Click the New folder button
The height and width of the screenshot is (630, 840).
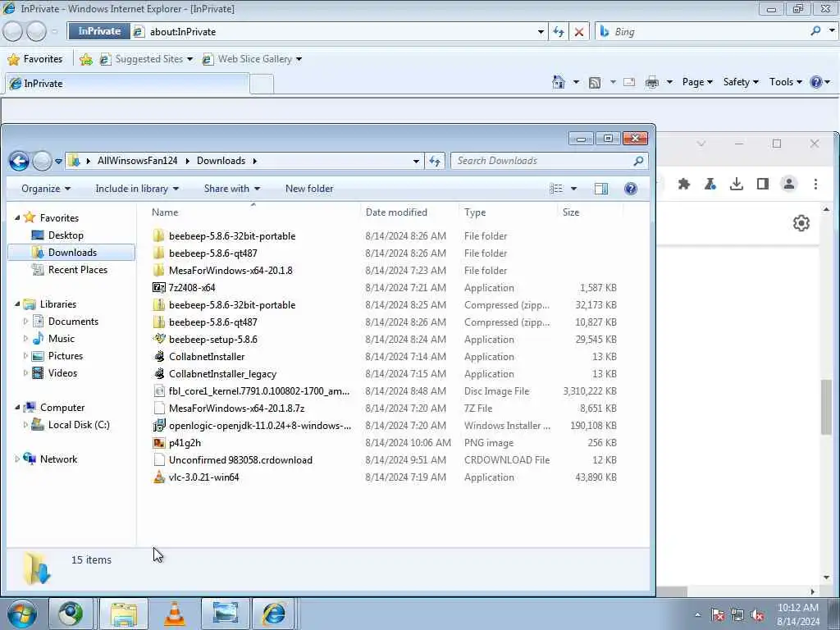[x=309, y=189]
